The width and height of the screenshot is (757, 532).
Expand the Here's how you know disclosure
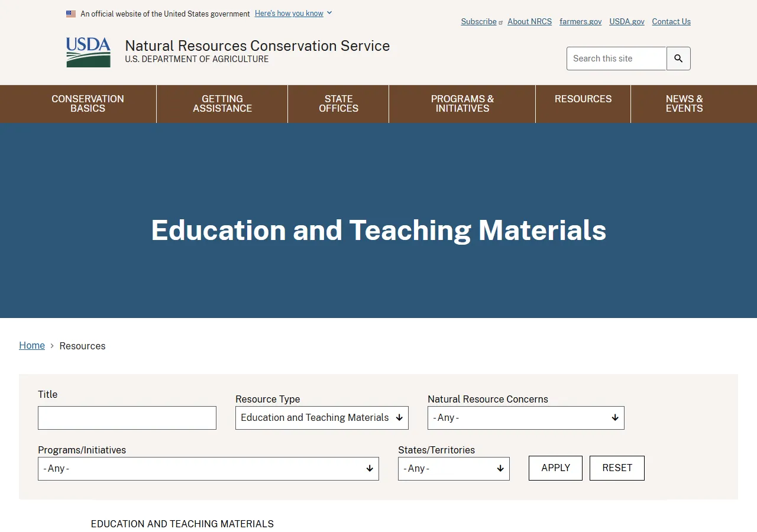[289, 13]
